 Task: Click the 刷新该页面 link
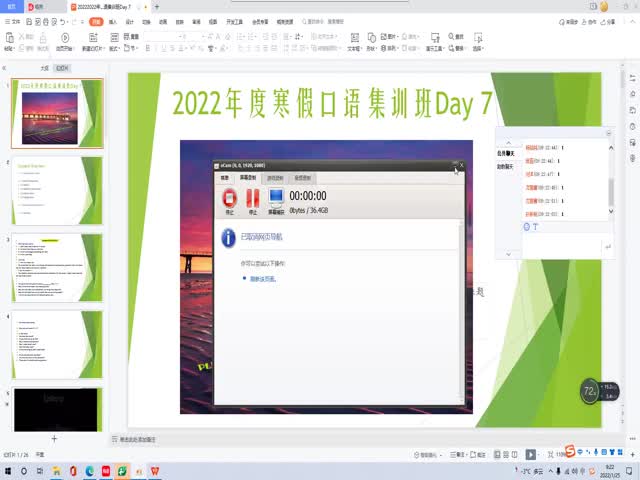click(x=262, y=279)
